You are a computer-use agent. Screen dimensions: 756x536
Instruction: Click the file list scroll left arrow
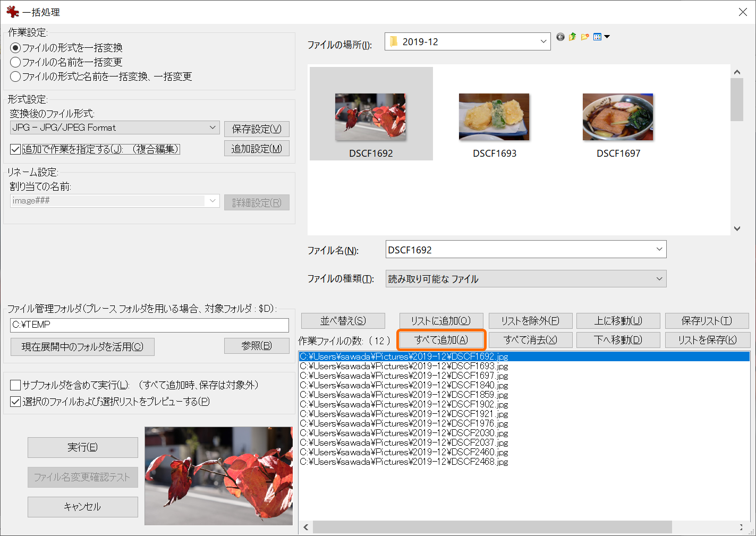306,527
